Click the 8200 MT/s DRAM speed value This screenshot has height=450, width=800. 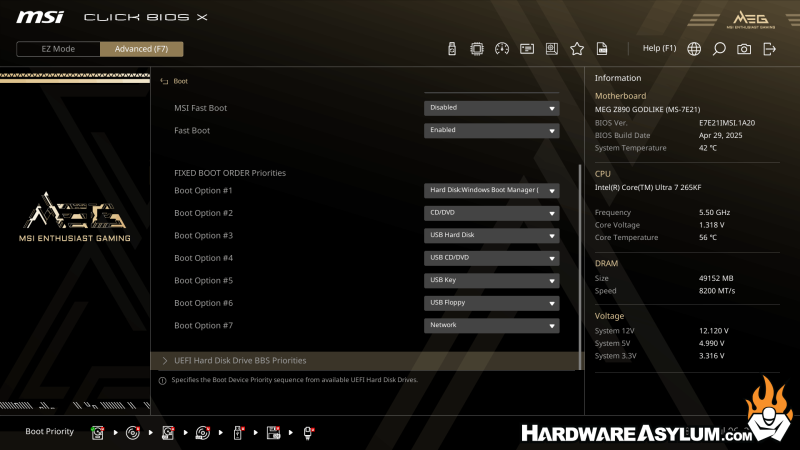tap(717, 291)
